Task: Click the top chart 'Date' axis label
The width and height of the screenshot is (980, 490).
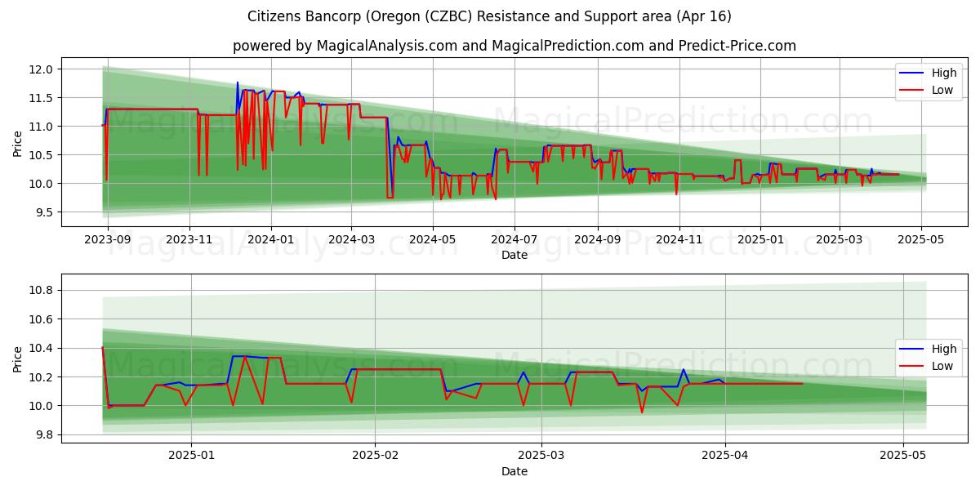Action: (514, 255)
